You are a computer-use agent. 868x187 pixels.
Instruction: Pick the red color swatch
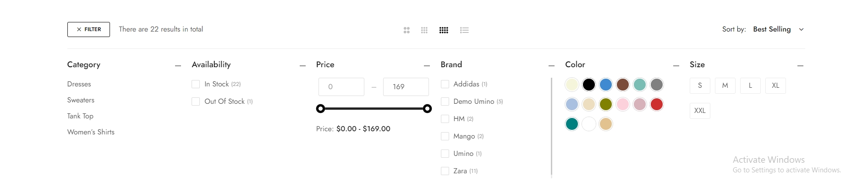(657, 104)
